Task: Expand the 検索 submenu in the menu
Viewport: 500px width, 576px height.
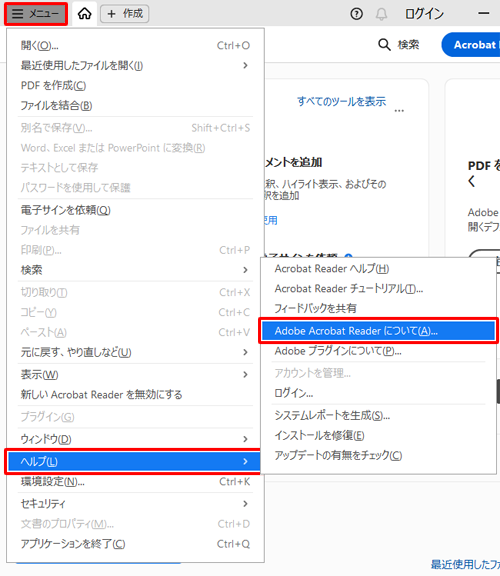Action: (135, 270)
